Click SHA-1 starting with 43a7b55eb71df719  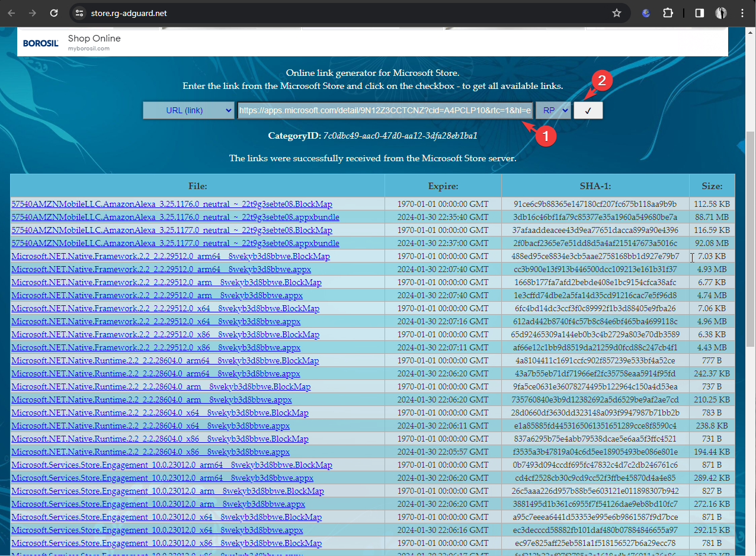[x=595, y=373]
